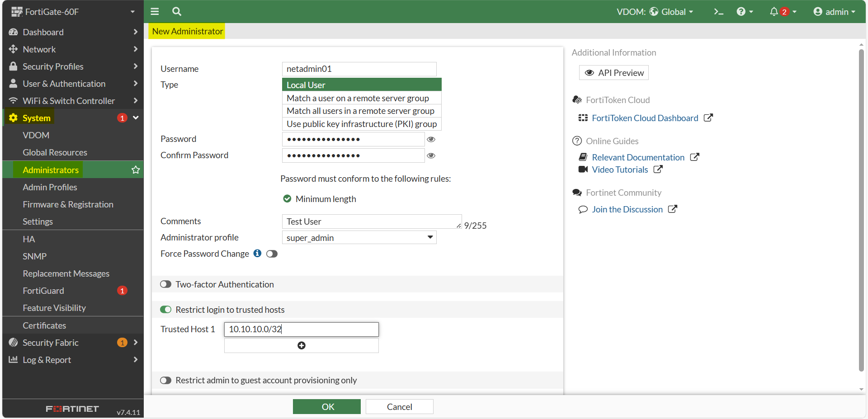Click the Dashboard gauge icon
The image size is (868, 419).
pos(13,32)
